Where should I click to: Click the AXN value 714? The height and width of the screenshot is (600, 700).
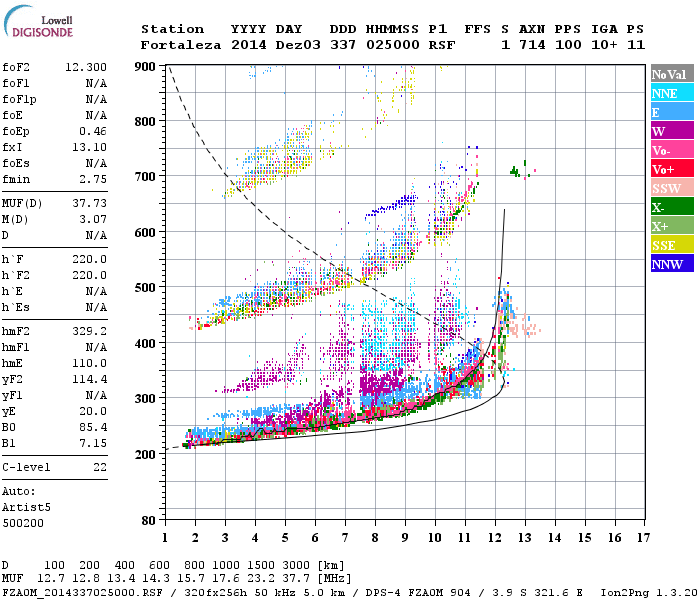(x=532, y=45)
